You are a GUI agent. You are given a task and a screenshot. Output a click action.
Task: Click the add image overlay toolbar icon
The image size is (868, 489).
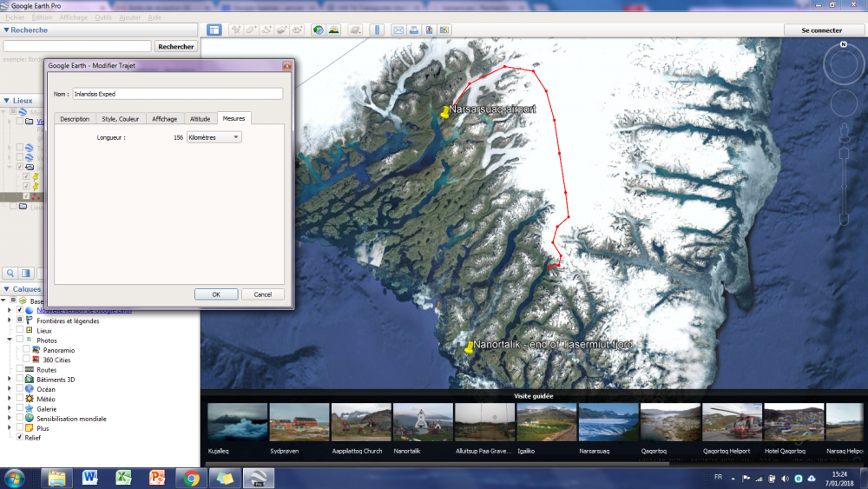(282, 30)
